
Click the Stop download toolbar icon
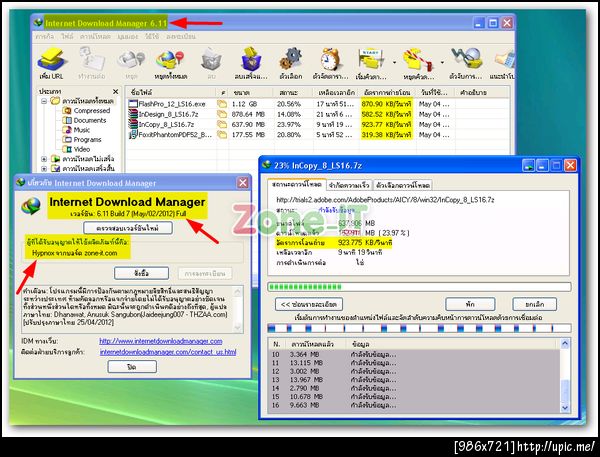click(x=132, y=60)
